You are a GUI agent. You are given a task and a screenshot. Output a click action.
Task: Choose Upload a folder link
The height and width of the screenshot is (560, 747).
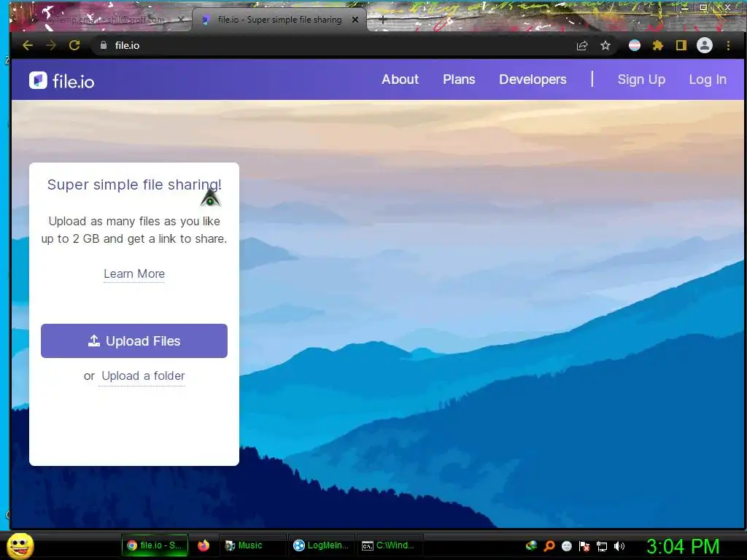tap(143, 376)
